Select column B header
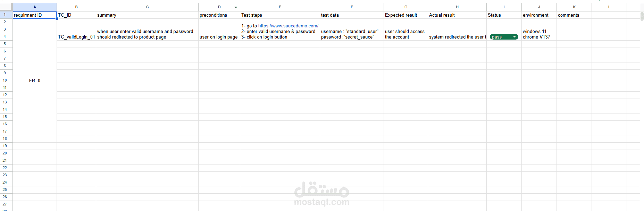Viewport: 644px width, 211px height. click(x=76, y=7)
